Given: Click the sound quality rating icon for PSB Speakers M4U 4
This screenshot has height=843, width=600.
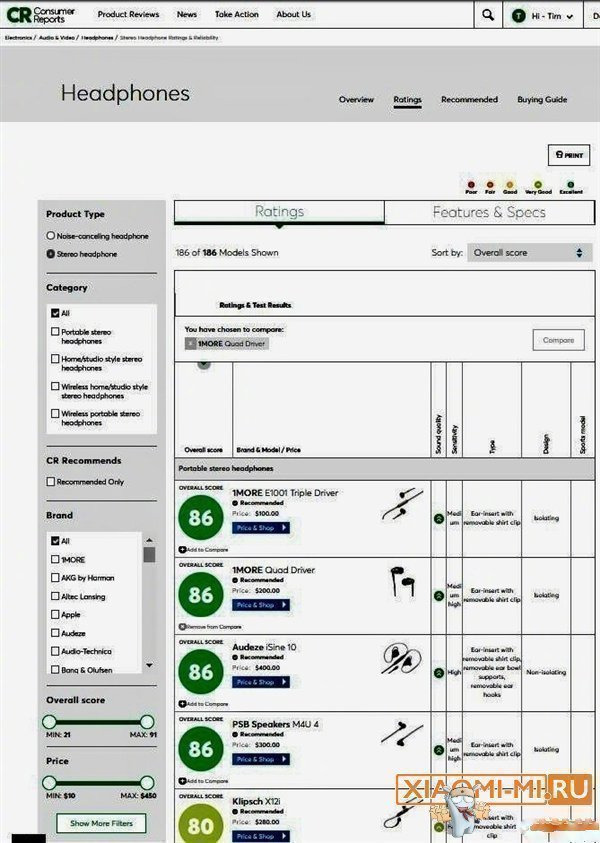Looking at the screenshot, I should (x=439, y=749).
